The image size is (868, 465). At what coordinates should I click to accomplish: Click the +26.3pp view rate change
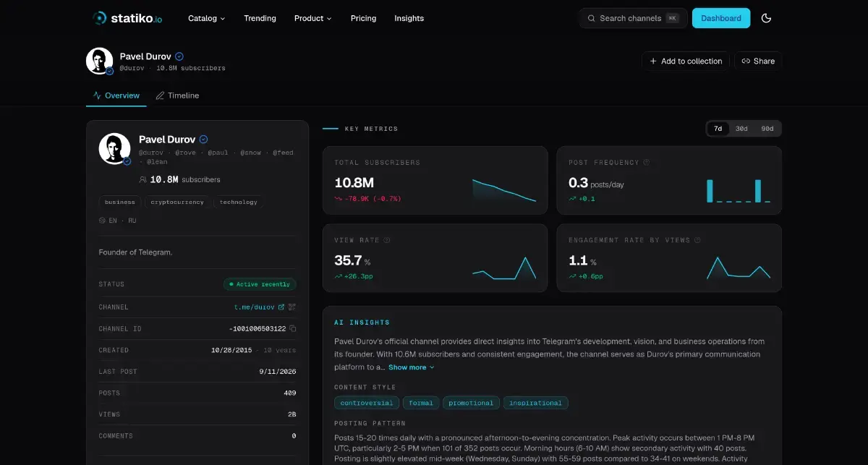(354, 276)
